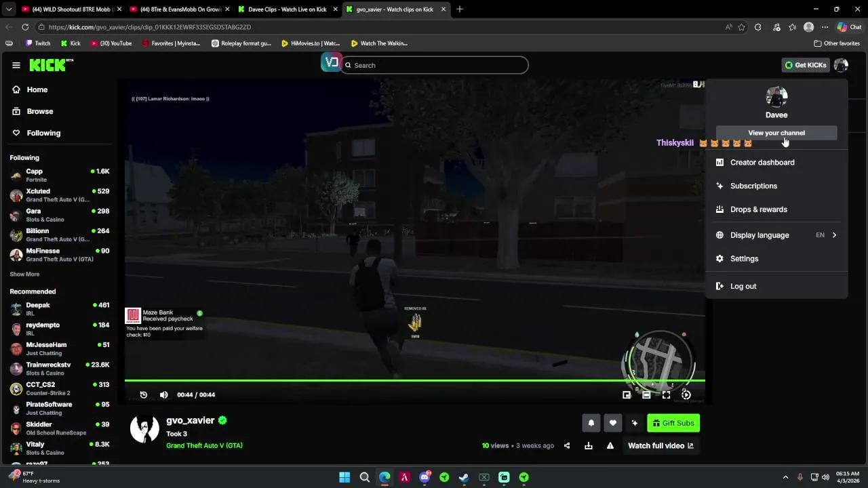
Task: Toggle the autoplay dashed-circle icon in player
Action: point(686,394)
